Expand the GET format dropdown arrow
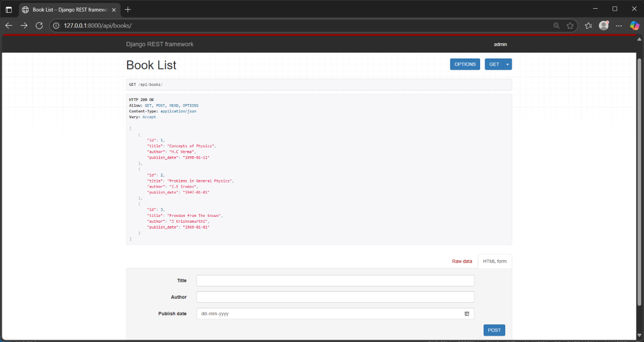Image resolution: width=644 pixels, height=342 pixels. click(508, 64)
